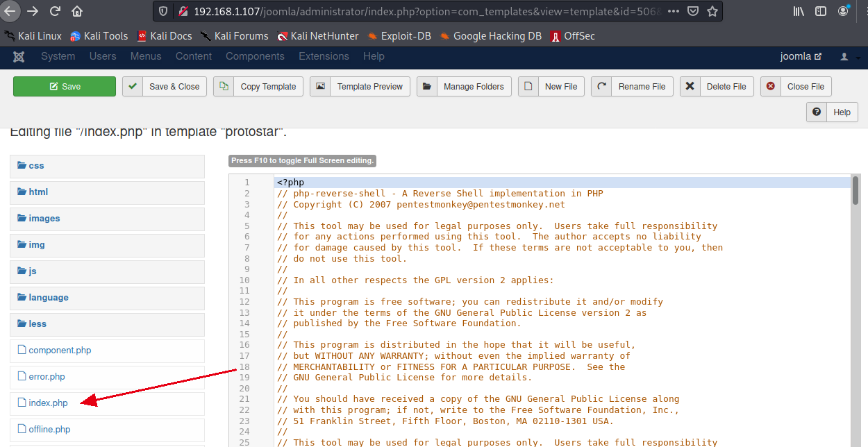
Task: Expand the images folder
Action: [107, 219]
